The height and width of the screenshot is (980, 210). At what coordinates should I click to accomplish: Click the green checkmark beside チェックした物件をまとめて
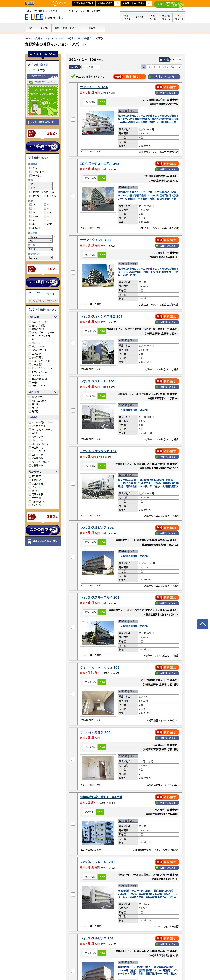pyautogui.click(x=73, y=76)
